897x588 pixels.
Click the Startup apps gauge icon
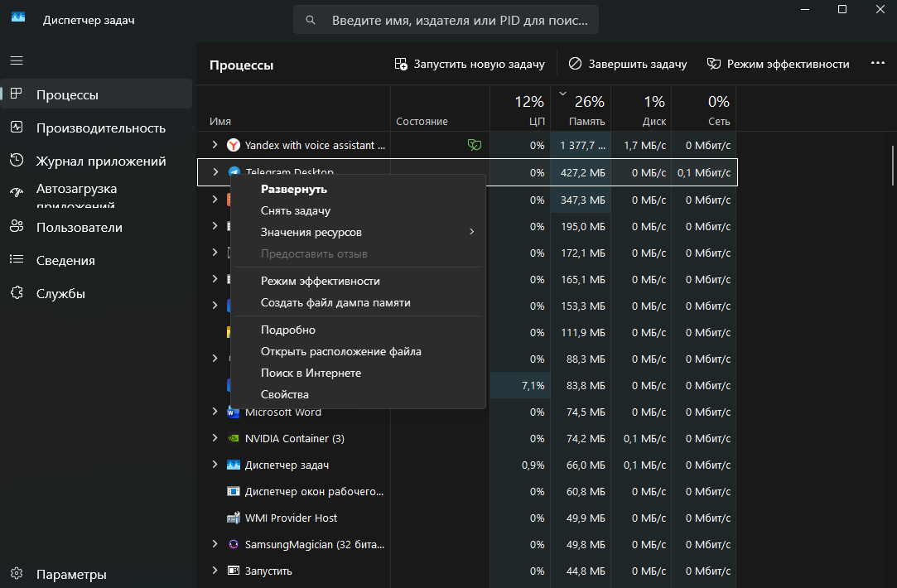[17, 193]
